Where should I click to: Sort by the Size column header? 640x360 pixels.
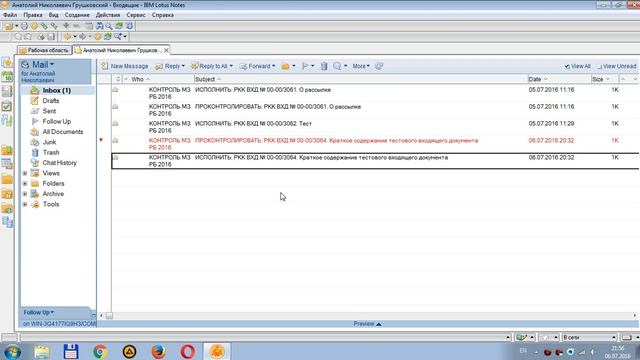(x=598, y=79)
